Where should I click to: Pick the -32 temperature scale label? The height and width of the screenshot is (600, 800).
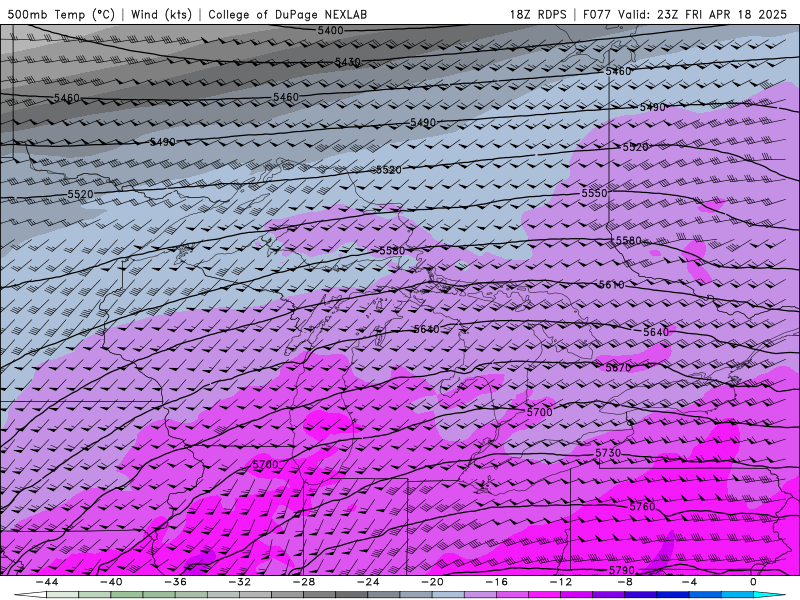[x=239, y=582]
